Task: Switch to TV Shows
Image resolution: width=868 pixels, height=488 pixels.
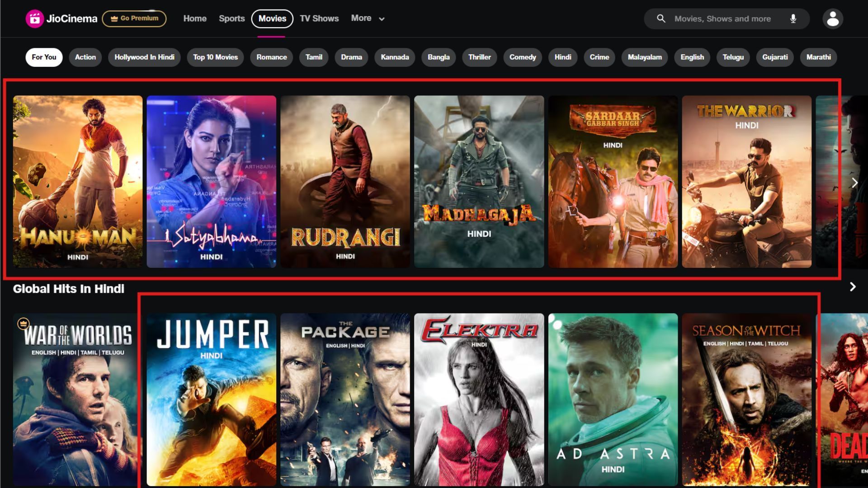Action: [319, 19]
